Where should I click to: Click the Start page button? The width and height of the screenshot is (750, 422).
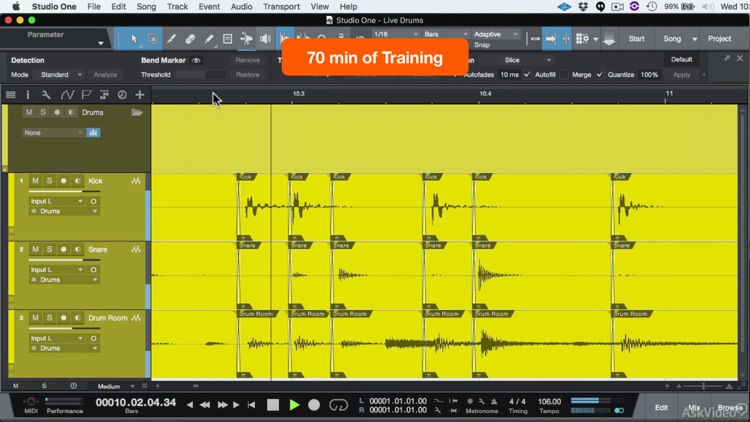click(x=636, y=39)
